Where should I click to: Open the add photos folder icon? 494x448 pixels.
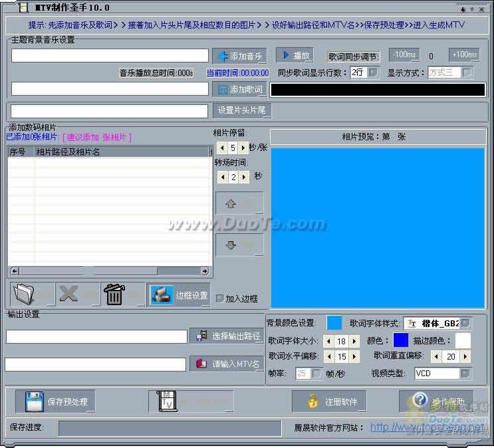pyautogui.click(x=32, y=294)
